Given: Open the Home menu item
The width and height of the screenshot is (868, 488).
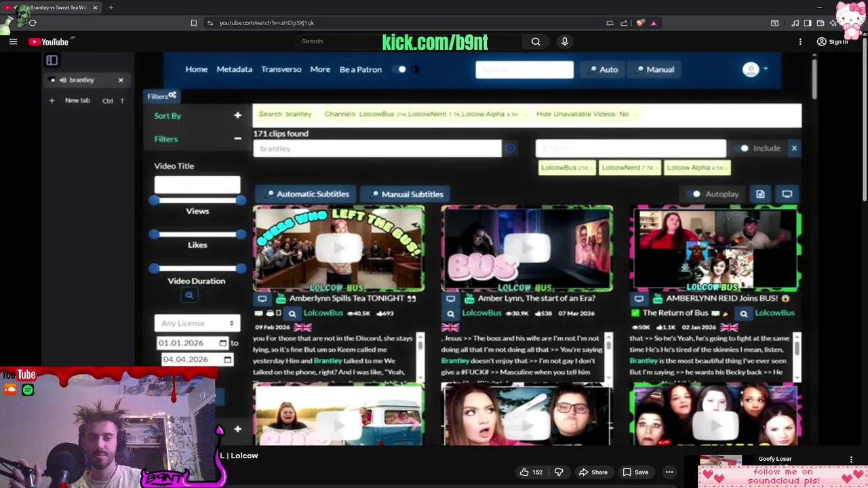Looking at the screenshot, I should pos(197,69).
